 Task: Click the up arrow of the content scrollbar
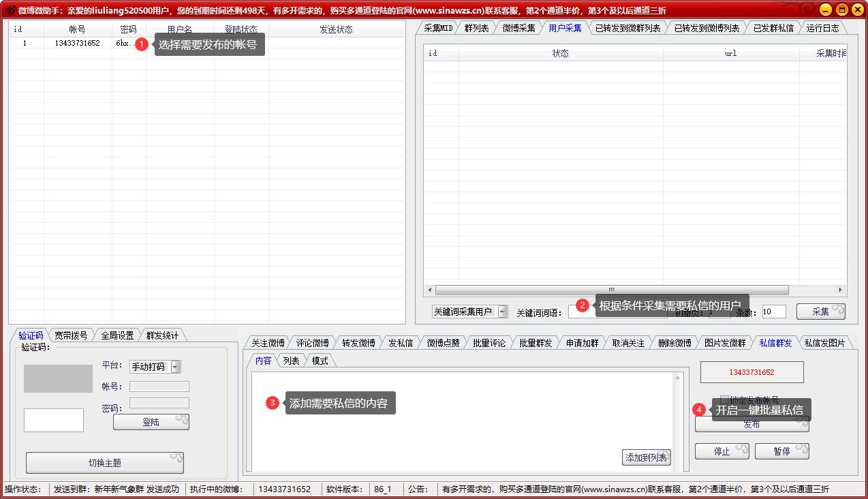point(677,378)
